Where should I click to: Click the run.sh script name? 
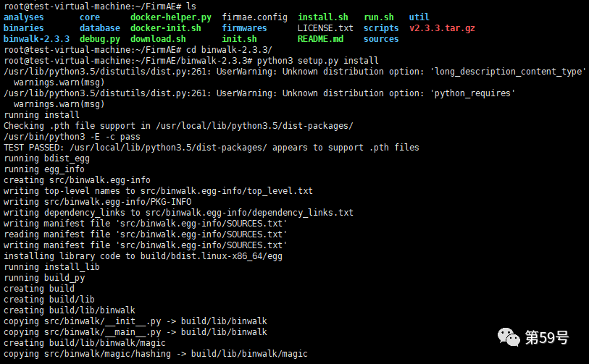(x=379, y=17)
